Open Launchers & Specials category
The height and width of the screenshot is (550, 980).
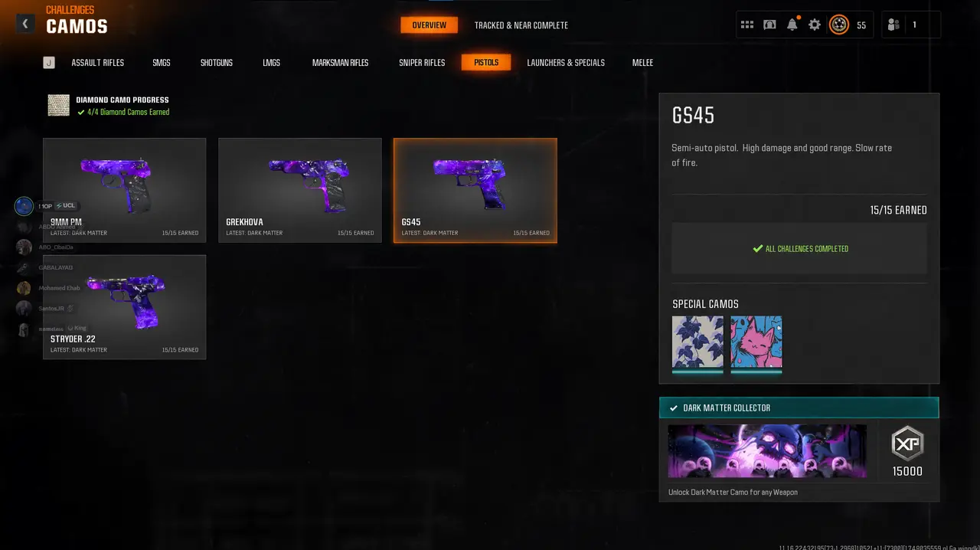point(566,63)
